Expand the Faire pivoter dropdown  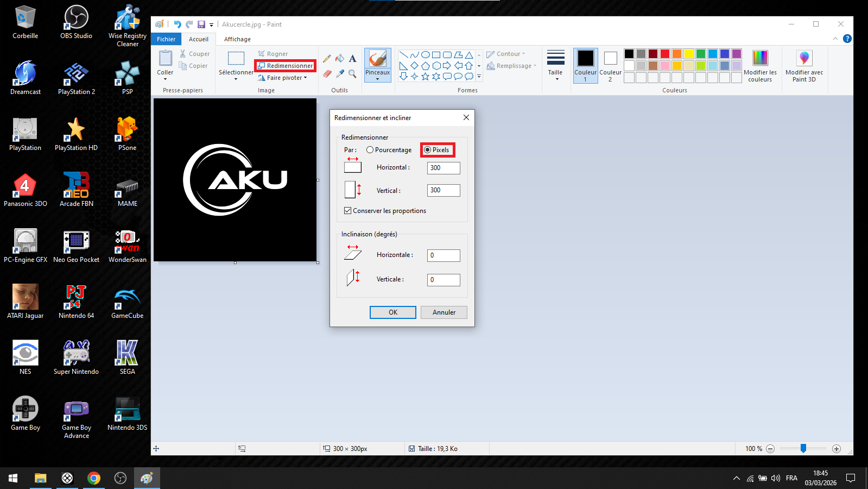pos(283,78)
